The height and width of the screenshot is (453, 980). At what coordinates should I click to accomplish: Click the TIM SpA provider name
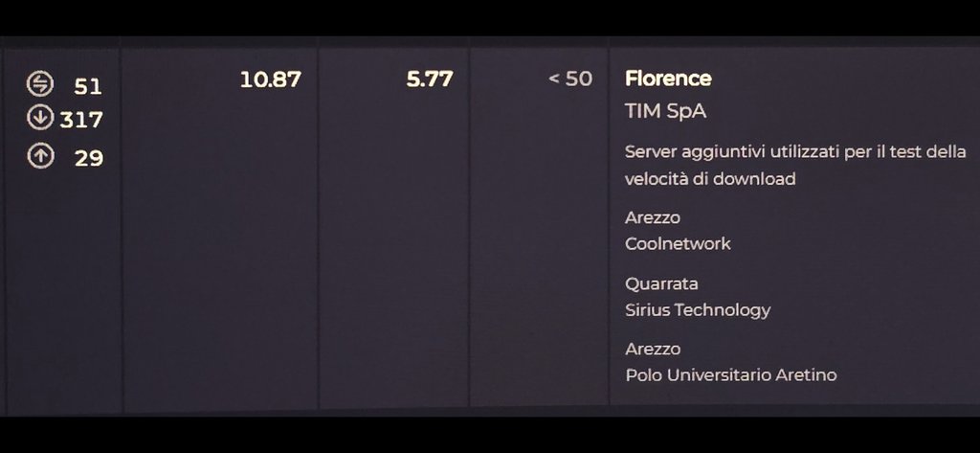[x=666, y=111]
